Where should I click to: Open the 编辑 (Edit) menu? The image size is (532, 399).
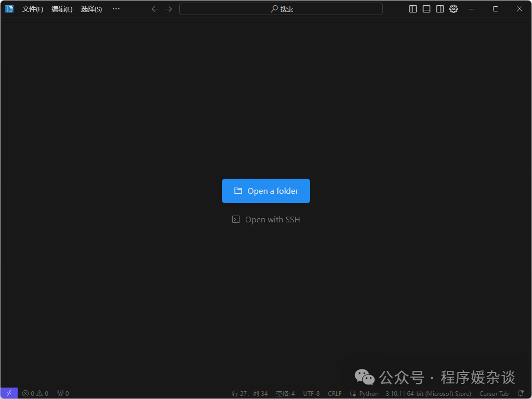(62, 9)
